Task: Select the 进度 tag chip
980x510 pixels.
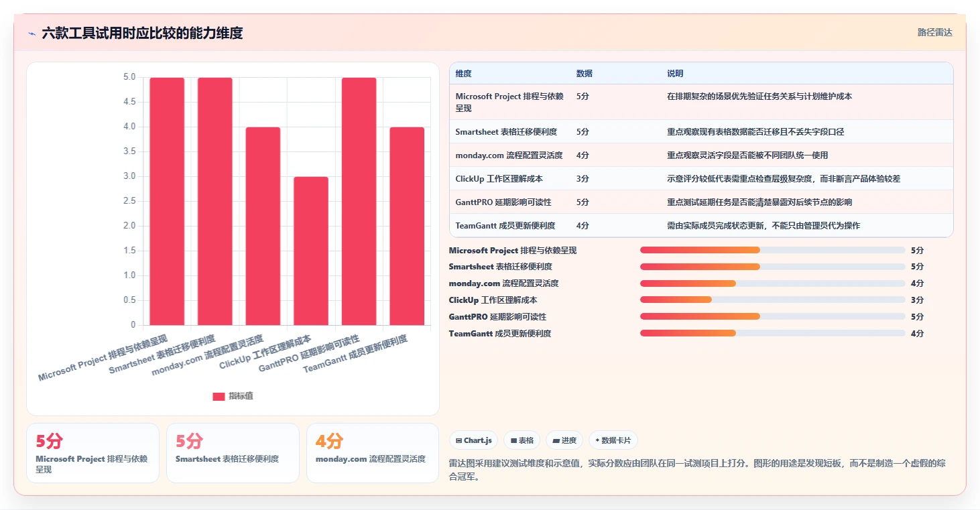Action: pyautogui.click(x=564, y=440)
